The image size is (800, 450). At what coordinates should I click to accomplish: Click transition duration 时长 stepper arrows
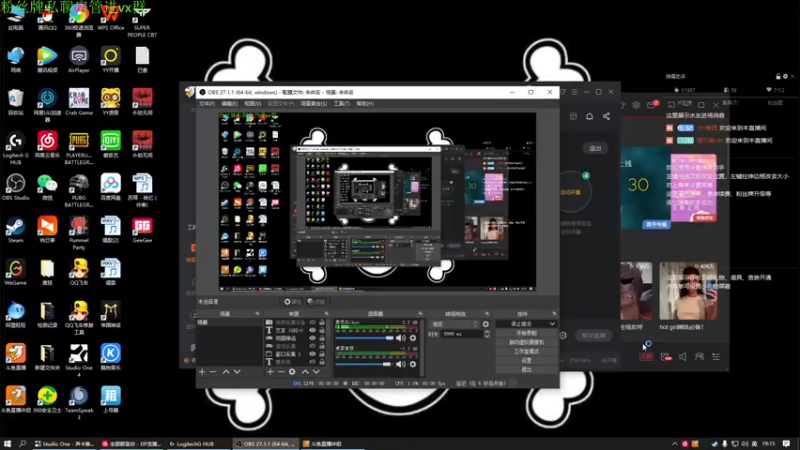pos(487,334)
